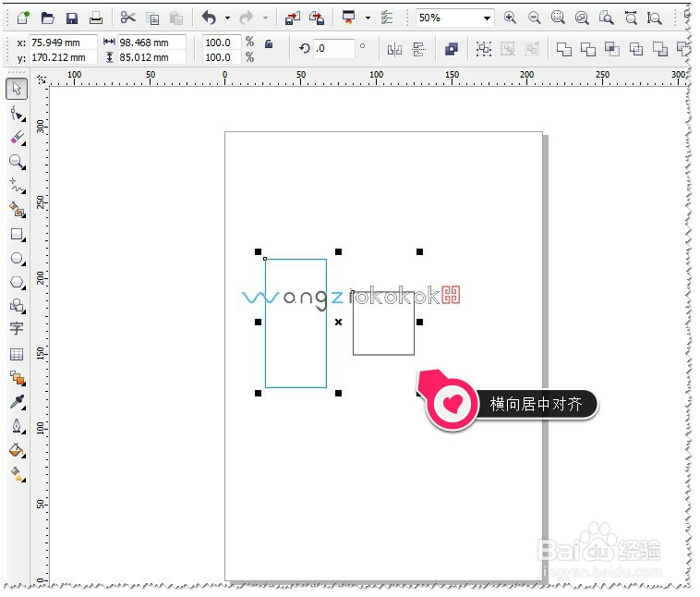
Task: Select the Pick tool arrow
Action: (17, 89)
